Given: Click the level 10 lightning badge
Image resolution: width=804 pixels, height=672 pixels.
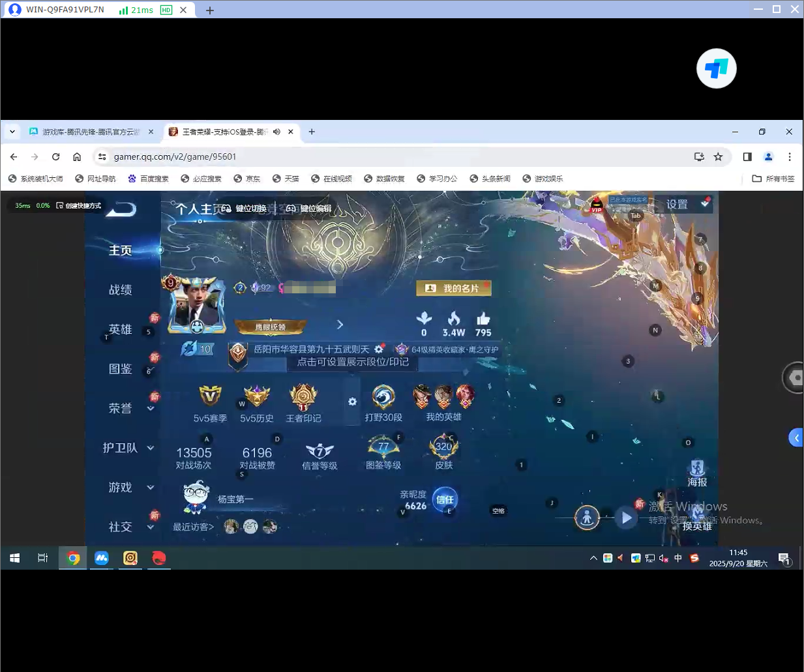Looking at the screenshot, I should coord(198,349).
